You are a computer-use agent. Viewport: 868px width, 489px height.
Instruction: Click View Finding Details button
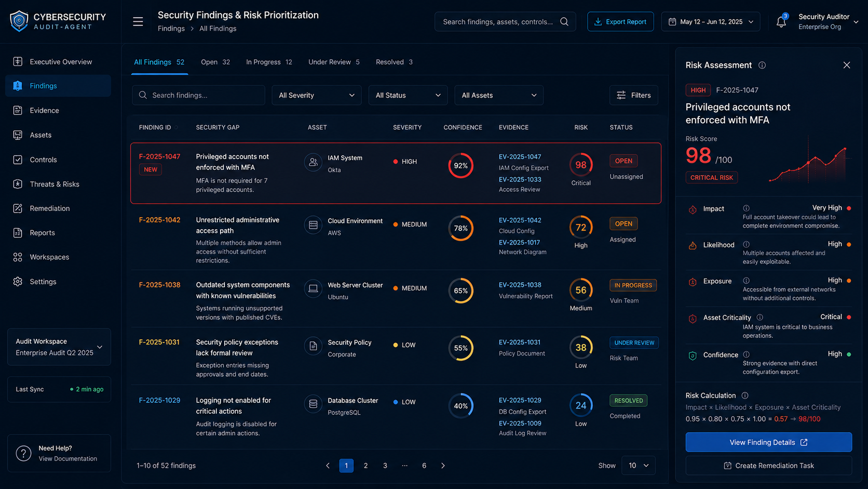(x=768, y=442)
